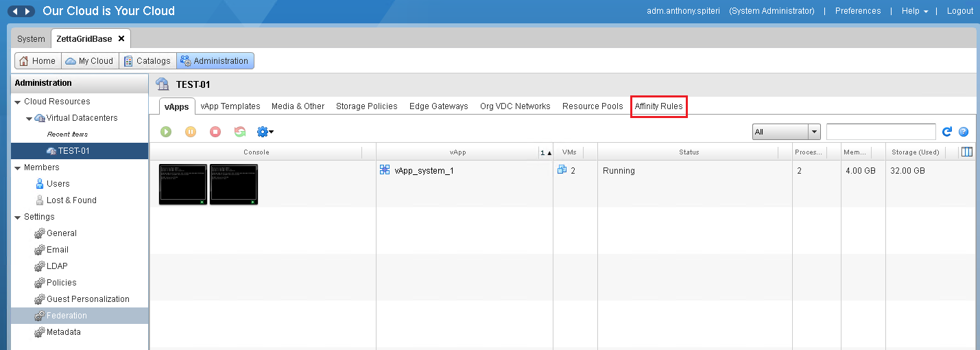Open the first VM console thumbnail

tap(182, 184)
